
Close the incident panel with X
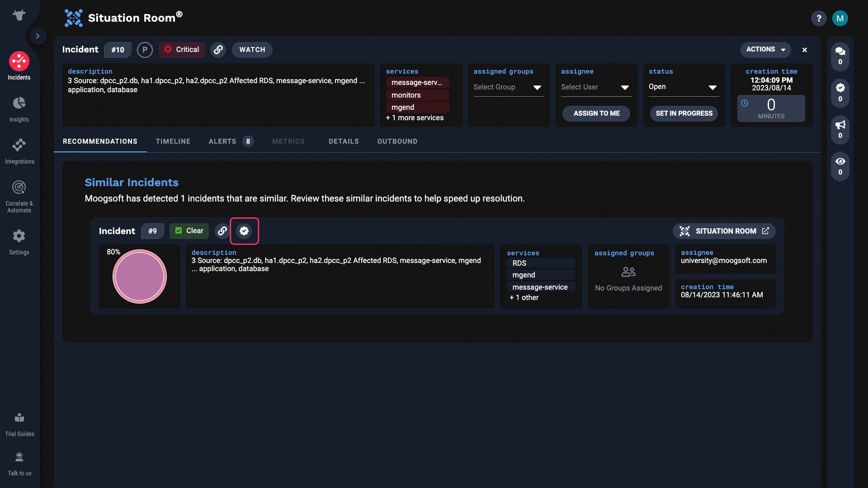[805, 50]
